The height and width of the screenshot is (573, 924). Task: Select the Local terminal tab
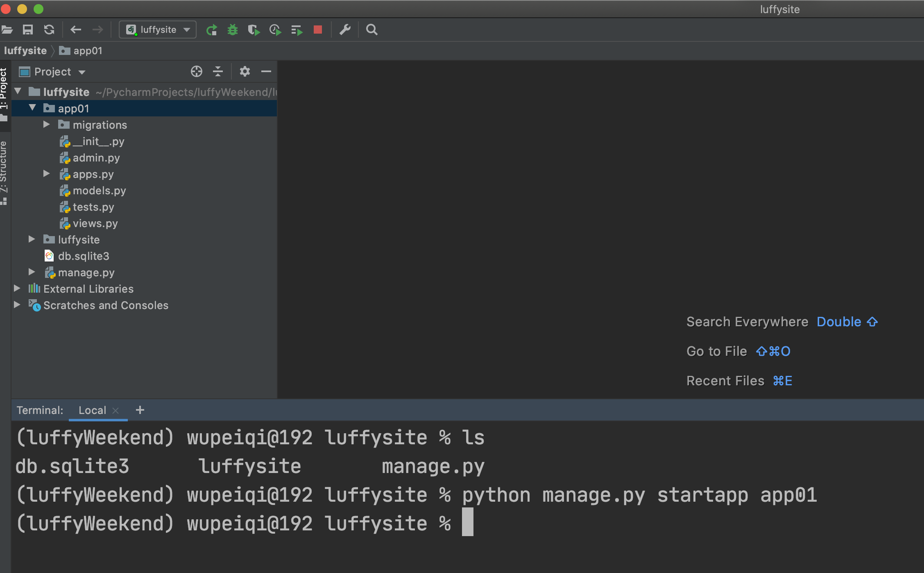click(92, 410)
